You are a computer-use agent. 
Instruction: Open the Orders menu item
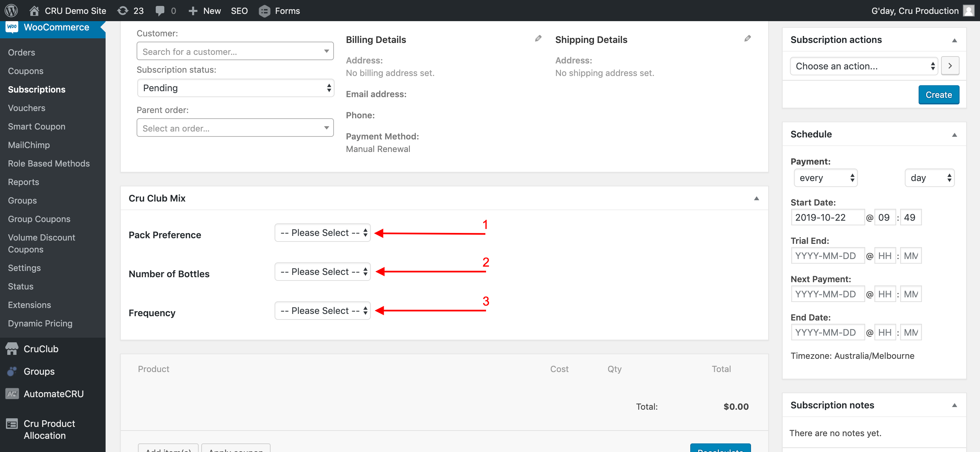(x=21, y=53)
